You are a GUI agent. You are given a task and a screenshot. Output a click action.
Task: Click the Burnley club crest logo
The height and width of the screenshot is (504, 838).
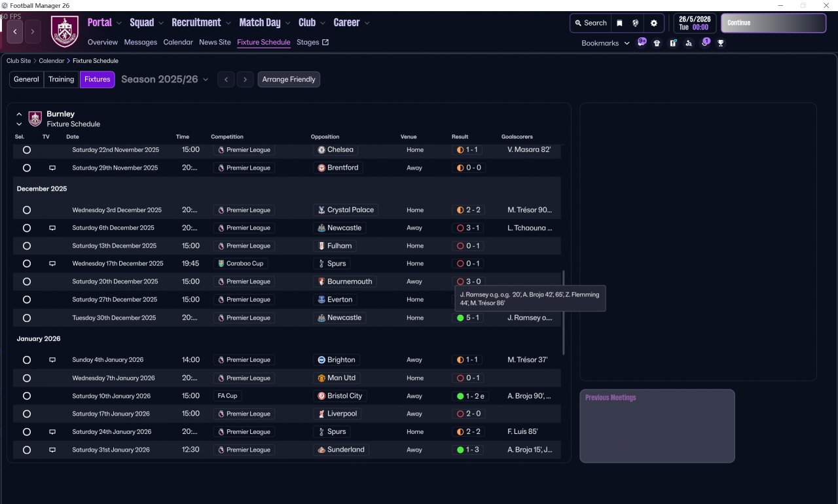click(65, 31)
